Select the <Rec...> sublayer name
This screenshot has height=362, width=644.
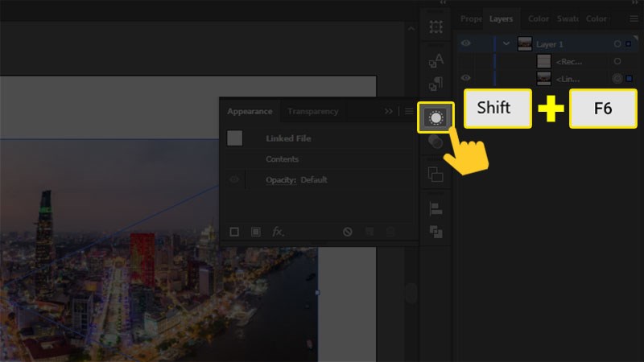coord(569,62)
